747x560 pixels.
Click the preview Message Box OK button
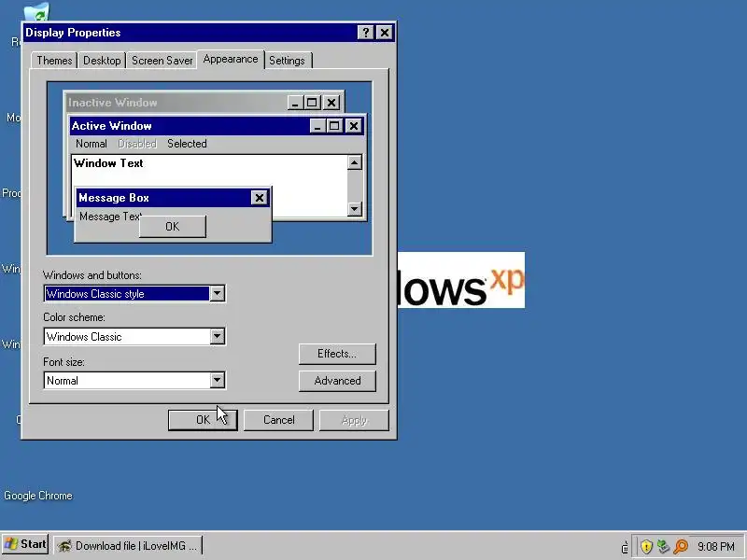pyautogui.click(x=173, y=226)
